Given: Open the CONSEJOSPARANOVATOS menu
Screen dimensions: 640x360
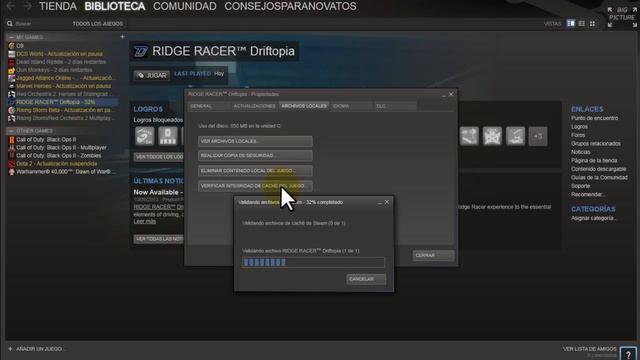Looking at the screenshot, I should pyautogui.click(x=290, y=7).
